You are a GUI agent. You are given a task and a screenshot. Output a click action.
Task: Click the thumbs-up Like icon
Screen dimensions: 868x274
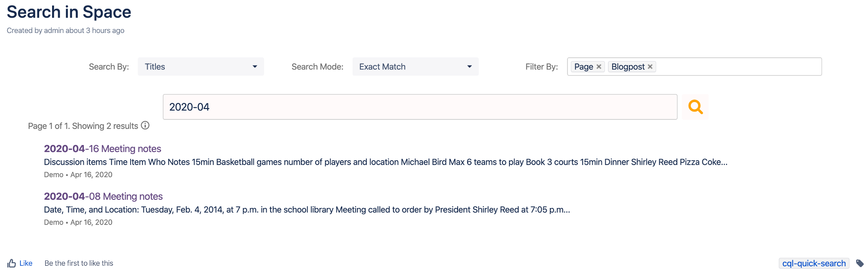point(12,263)
